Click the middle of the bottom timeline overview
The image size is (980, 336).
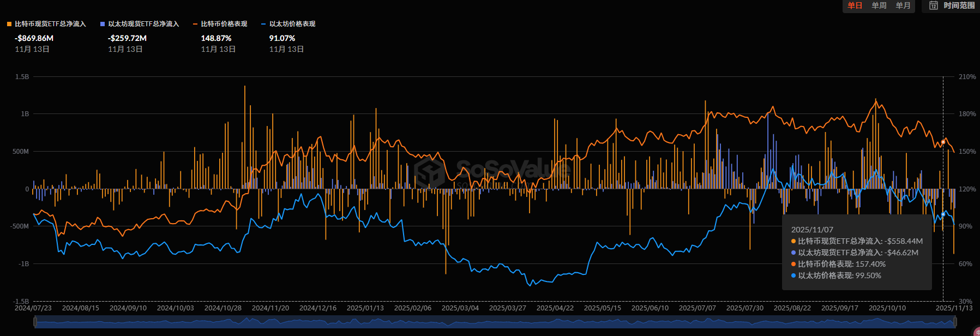[495, 322]
